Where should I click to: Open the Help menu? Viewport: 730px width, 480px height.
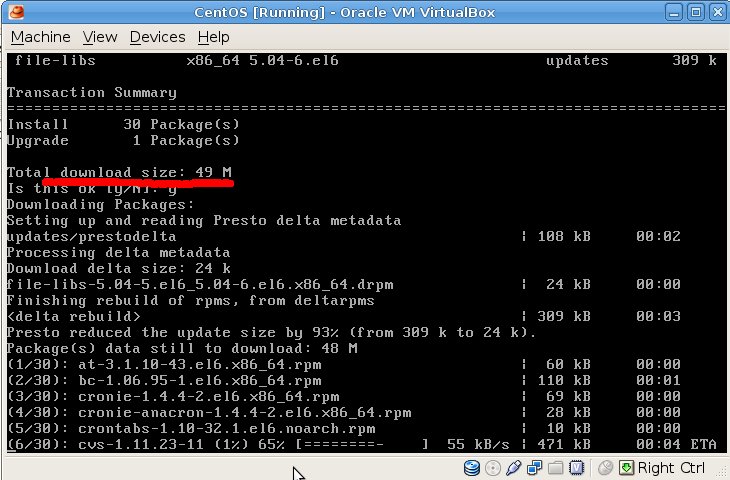pos(213,37)
